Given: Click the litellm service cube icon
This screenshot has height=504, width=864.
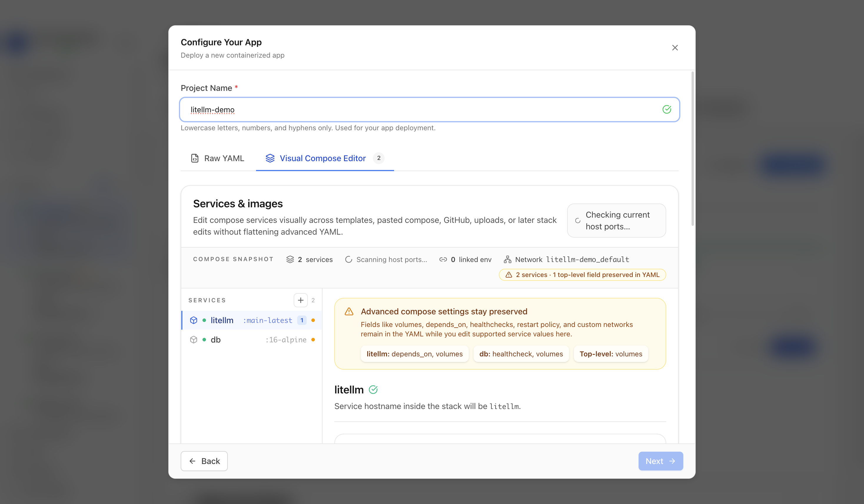Looking at the screenshot, I should [x=193, y=320].
